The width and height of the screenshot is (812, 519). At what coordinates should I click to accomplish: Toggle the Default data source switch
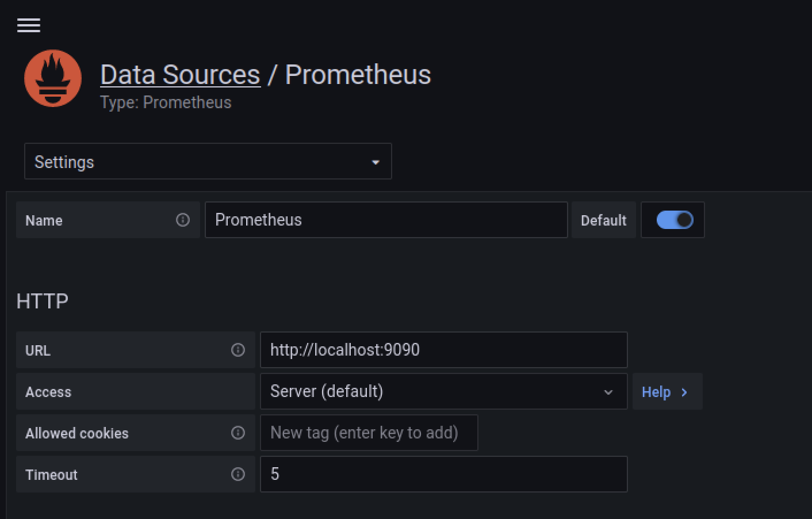pos(675,220)
